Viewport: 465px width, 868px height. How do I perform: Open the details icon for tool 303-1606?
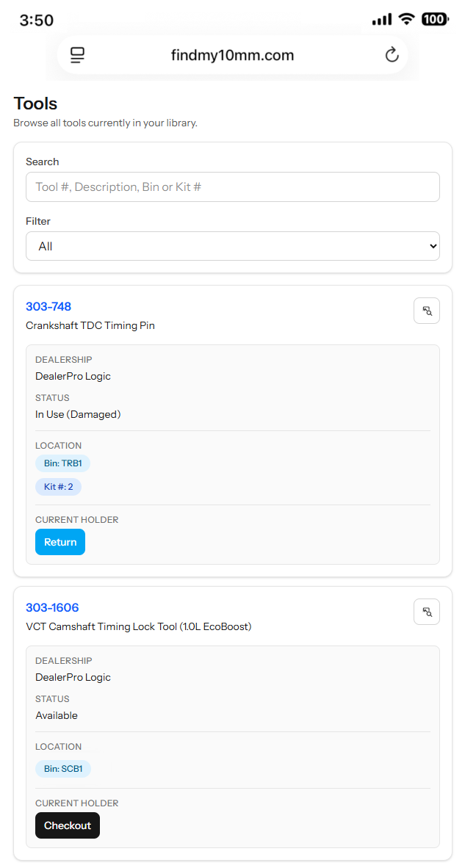click(x=427, y=612)
